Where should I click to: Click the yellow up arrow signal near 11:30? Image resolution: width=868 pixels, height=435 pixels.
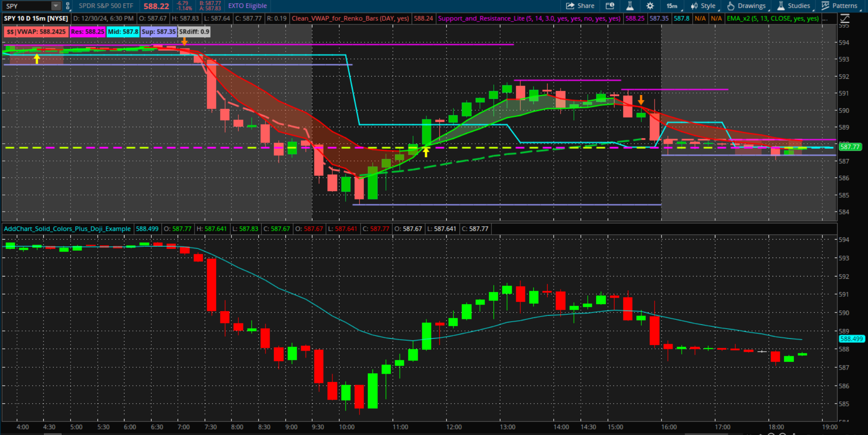tap(426, 152)
